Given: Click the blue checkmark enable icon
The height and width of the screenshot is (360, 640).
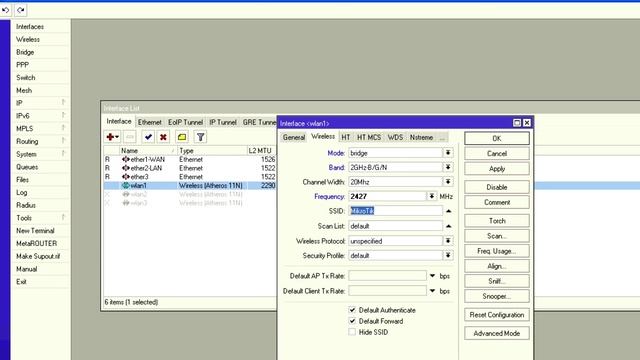Looking at the screenshot, I should tap(148, 137).
